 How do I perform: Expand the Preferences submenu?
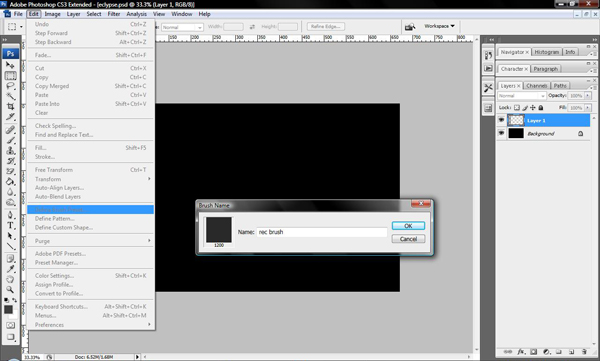tap(90, 325)
